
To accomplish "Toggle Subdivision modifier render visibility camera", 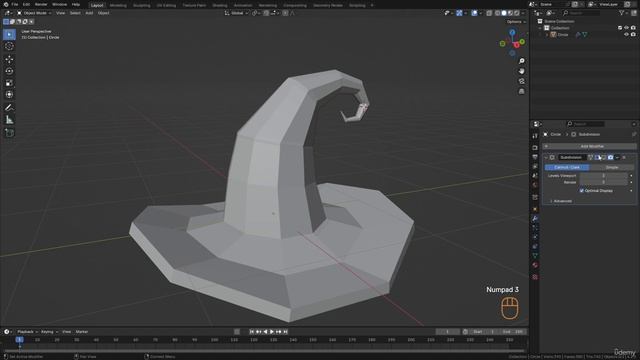I will coord(611,158).
